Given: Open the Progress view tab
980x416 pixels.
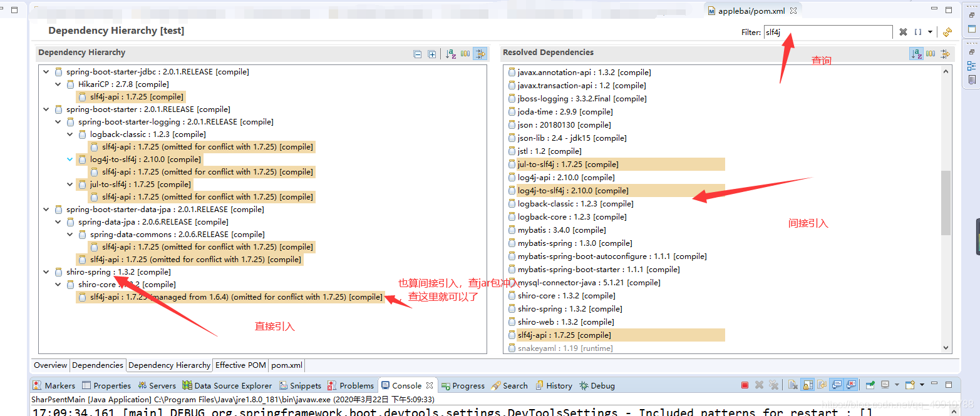Looking at the screenshot, I should 463,385.
